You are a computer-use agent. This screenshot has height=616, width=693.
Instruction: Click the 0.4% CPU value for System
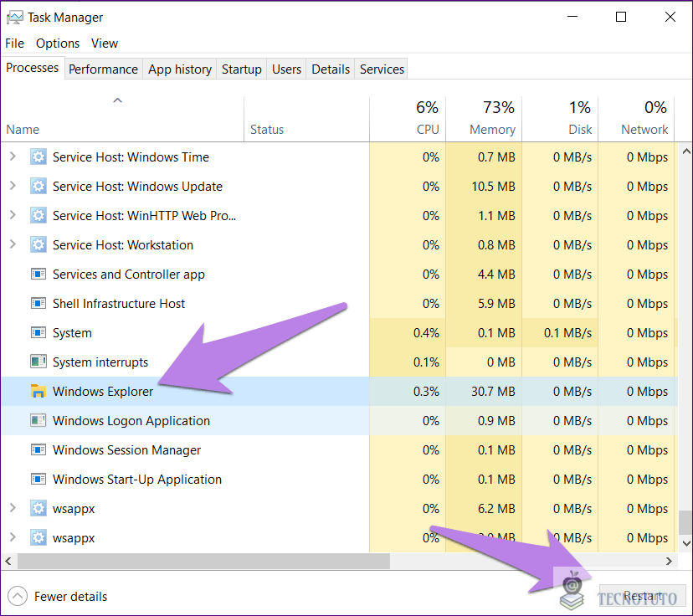tap(426, 333)
